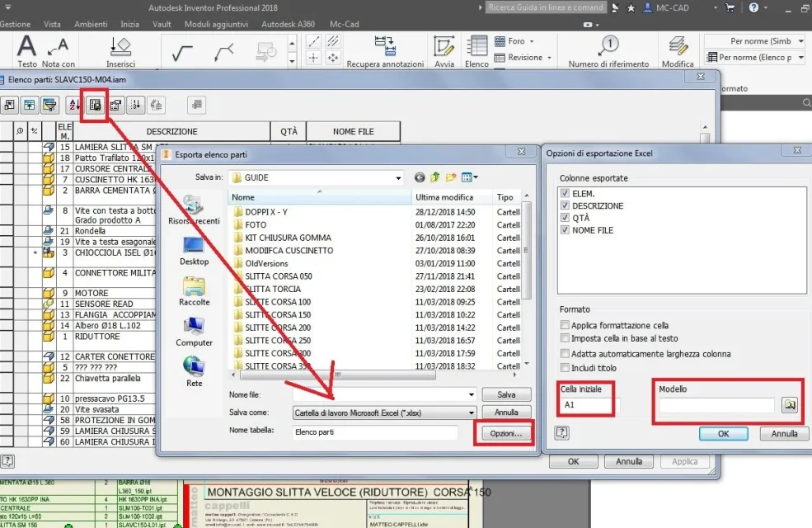
Task: Click the Recupera annotazioni icon
Action: pyautogui.click(x=385, y=51)
